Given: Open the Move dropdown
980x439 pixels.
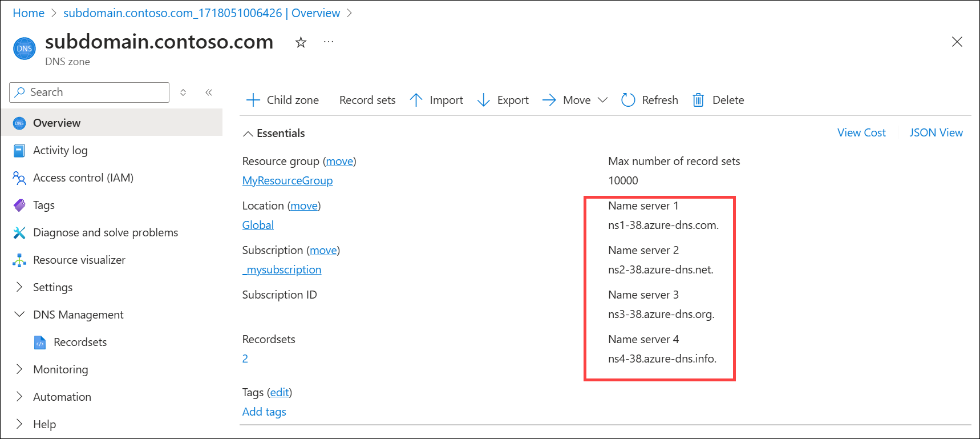Looking at the screenshot, I should coord(575,100).
